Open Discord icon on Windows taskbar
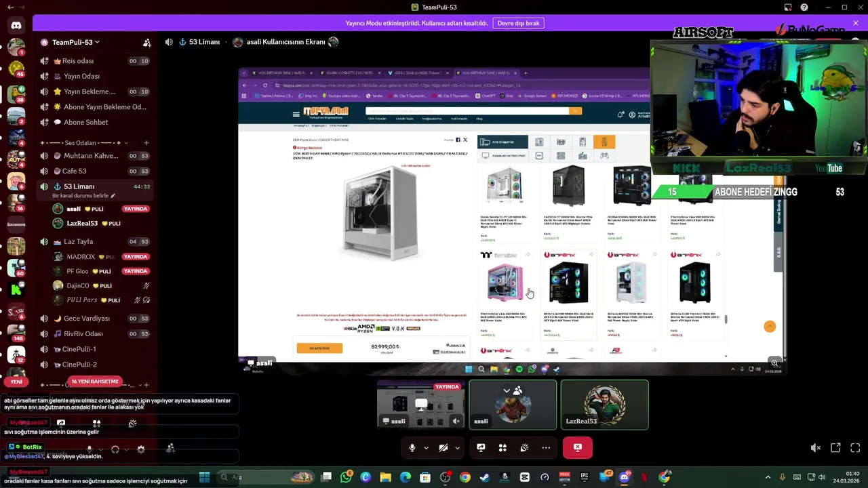 point(624,477)
